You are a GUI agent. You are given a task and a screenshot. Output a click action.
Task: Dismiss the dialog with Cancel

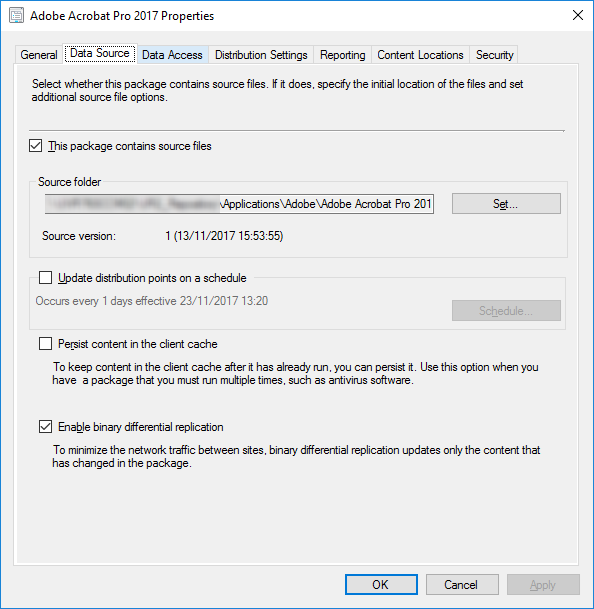click(462, 585)
